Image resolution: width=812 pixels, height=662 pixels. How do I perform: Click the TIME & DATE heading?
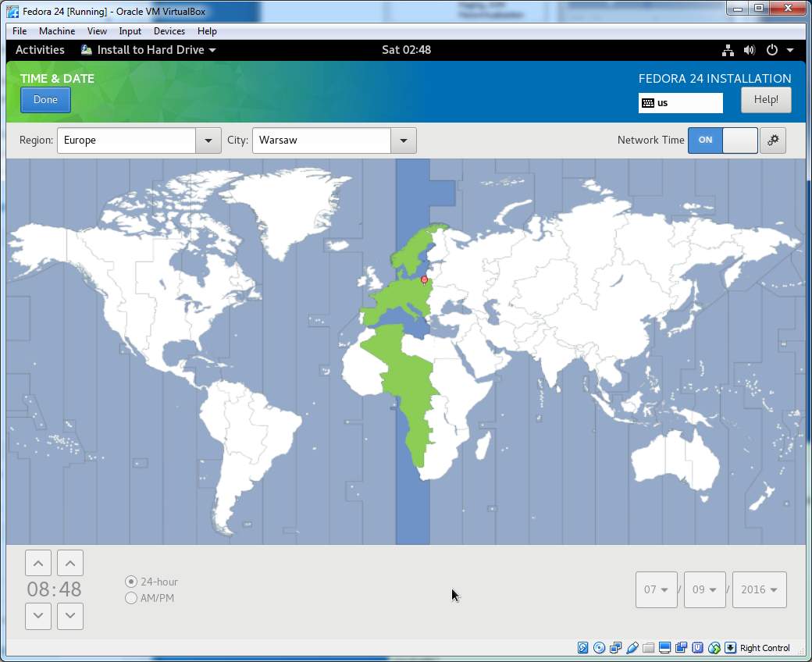[x=57, y=79]
